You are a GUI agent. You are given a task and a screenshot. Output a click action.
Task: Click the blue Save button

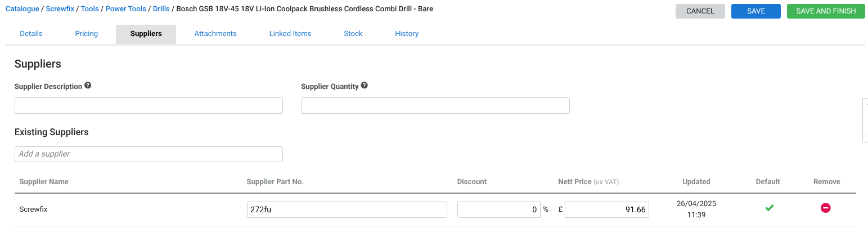tap(756, 11)
